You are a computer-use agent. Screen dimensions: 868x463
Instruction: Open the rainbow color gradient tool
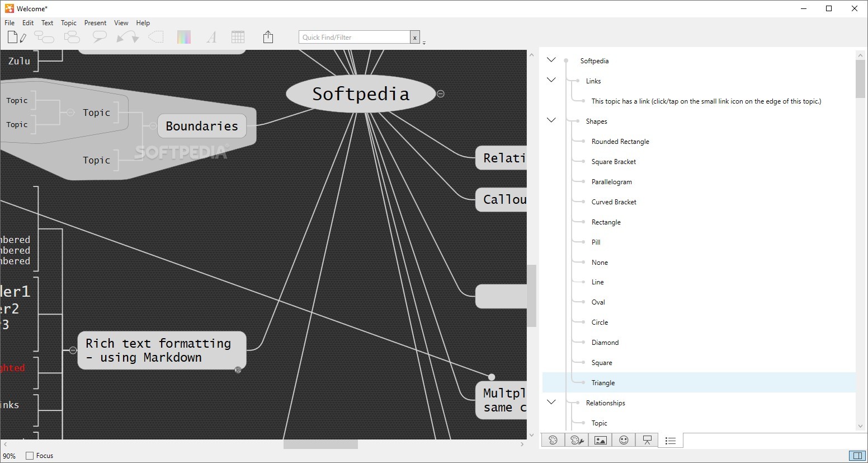184,37
